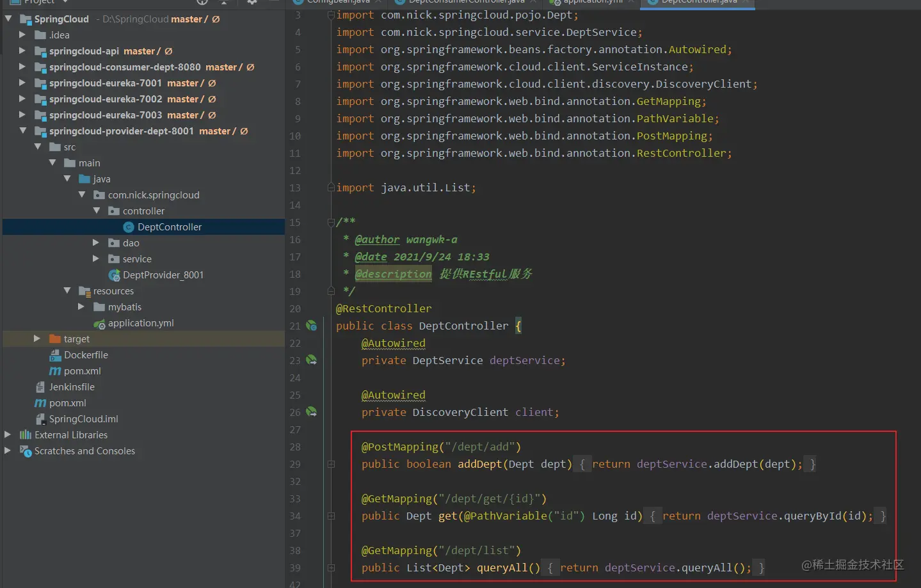Screen dimensions: 921x588
Task: Toggle the fold marker beside queryAll method
Action: pyautogui.click(x=332, y=568)
